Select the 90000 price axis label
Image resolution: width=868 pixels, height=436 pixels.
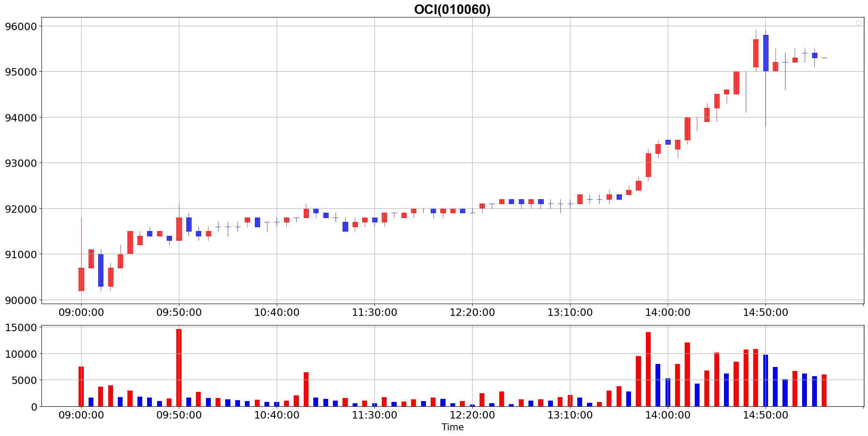click(21, 300)
